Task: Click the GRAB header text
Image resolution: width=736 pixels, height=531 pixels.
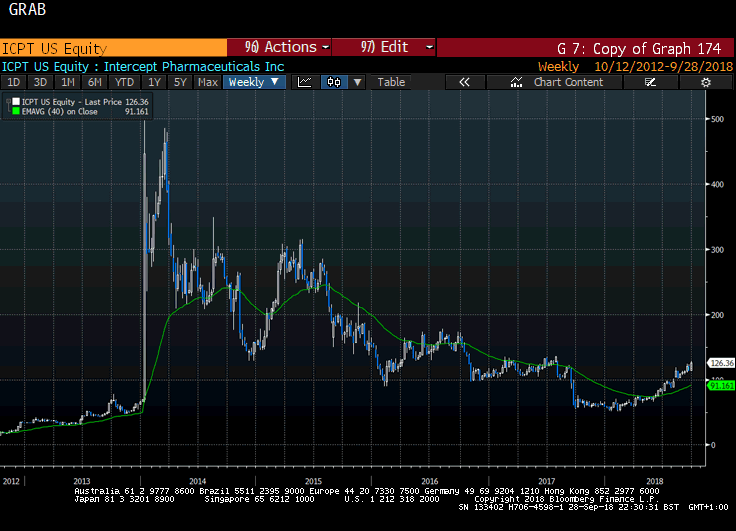Action: (x=27, y=9)
